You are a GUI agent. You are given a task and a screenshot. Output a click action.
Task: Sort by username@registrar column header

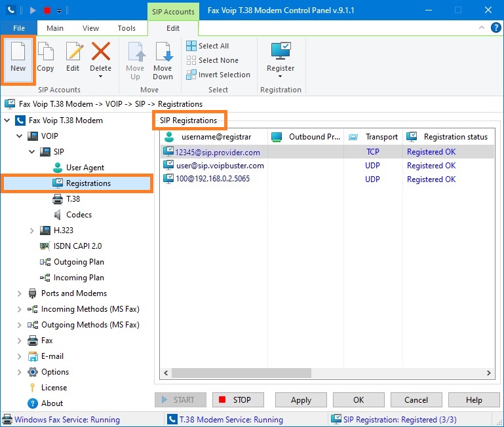pos(214,137)
